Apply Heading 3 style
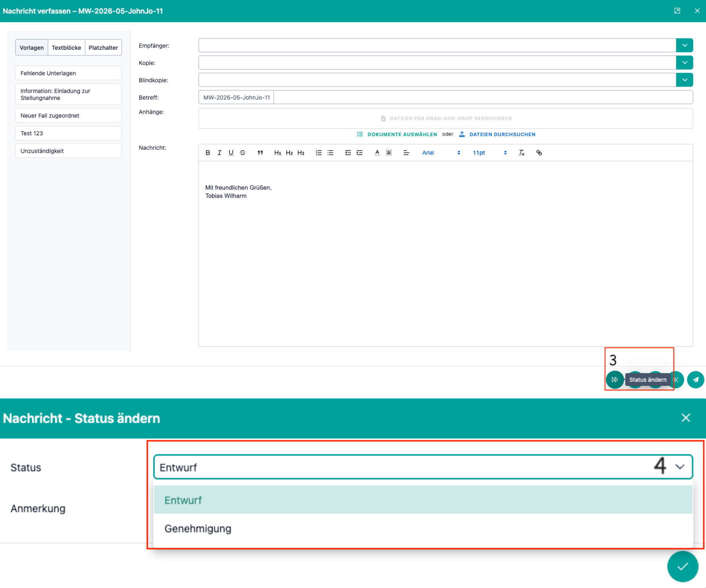This screenshot has height=588, width=706. tap(301, 153)
